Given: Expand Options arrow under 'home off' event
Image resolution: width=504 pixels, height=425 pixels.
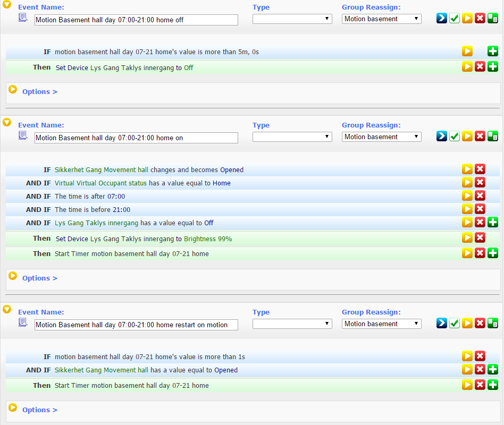Looking at the screenshot, I should point(13,89).
